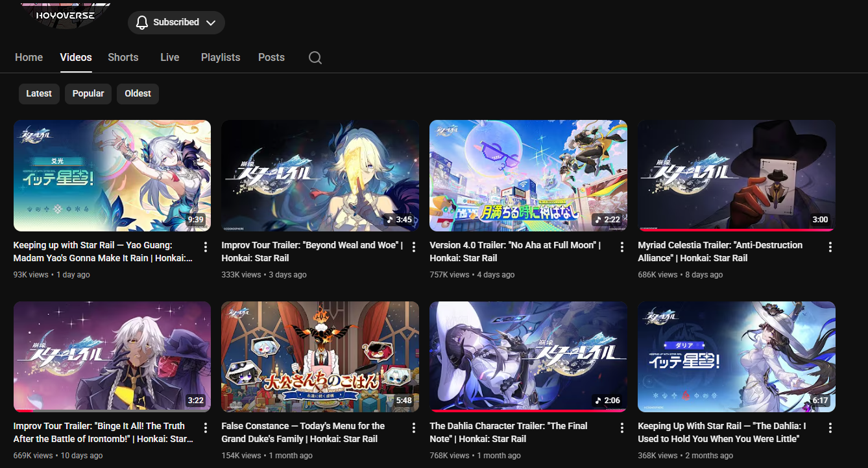868x468 pixels.
Task: Open three-dot menu for False Constance video
Action: coord(414,428)
